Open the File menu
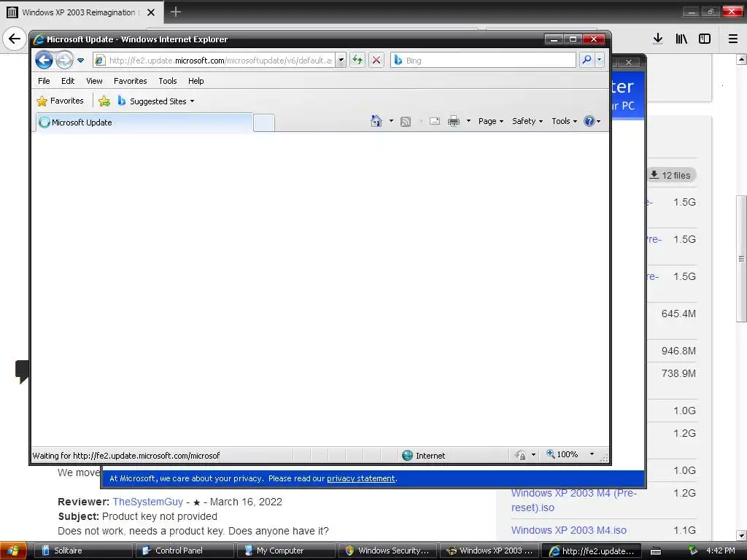The image size is (747, 560). (x=44, y=81)
